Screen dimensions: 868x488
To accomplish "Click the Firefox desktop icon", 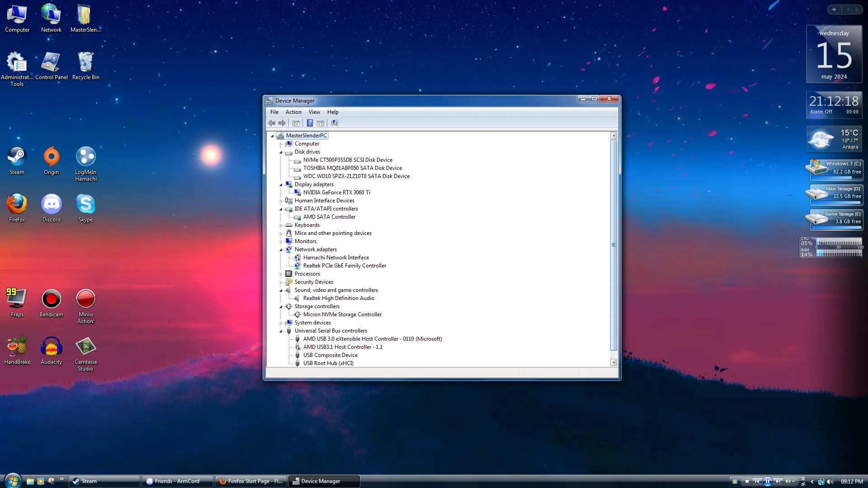I will [17, 208].
